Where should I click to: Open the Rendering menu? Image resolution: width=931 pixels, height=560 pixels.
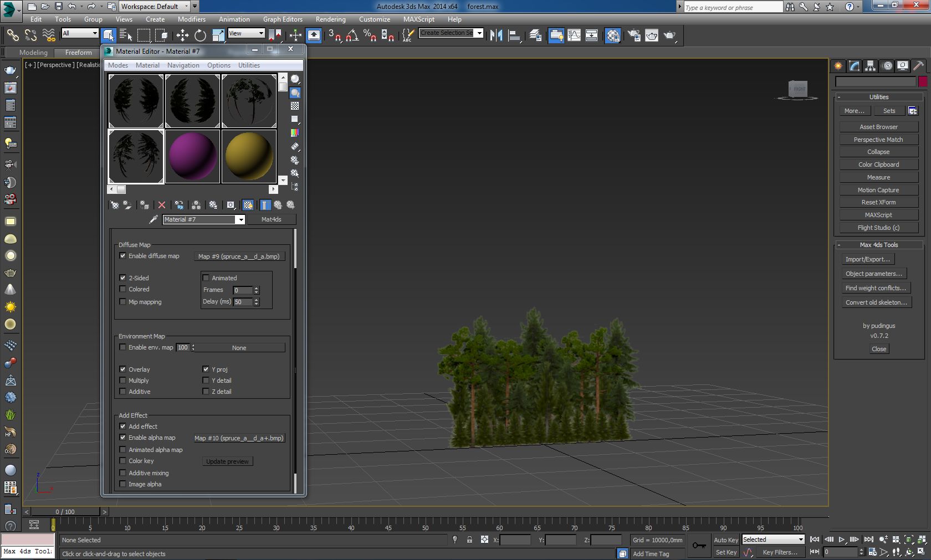tap(330, 19)
